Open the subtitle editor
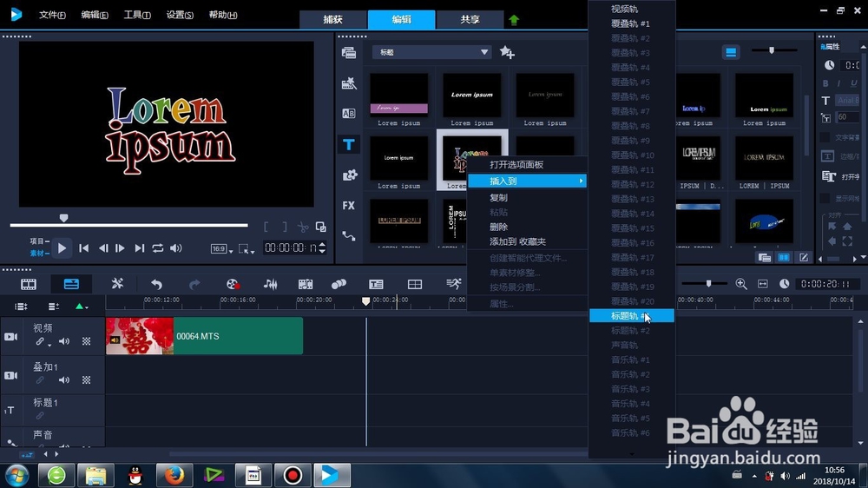The image size is (868, 488). pos(376,284)
